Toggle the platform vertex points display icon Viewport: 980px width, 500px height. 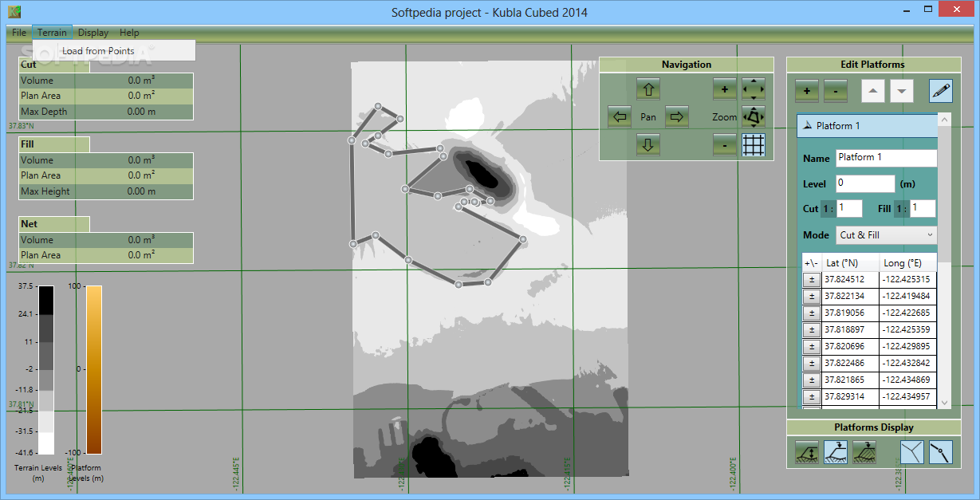point(941,452)
